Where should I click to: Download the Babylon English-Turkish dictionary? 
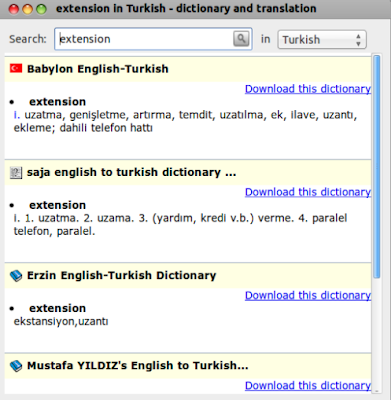click(308, 89)
